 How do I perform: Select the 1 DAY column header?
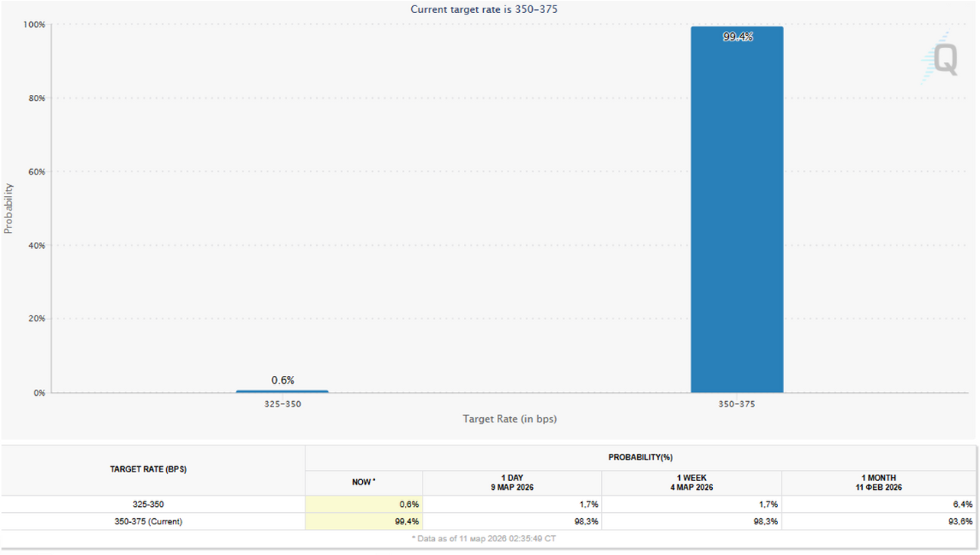pos(511,482)
